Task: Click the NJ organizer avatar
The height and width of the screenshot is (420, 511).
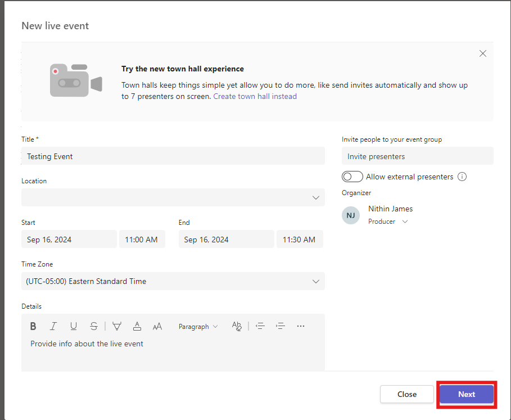Action: (x=351, y=215)
